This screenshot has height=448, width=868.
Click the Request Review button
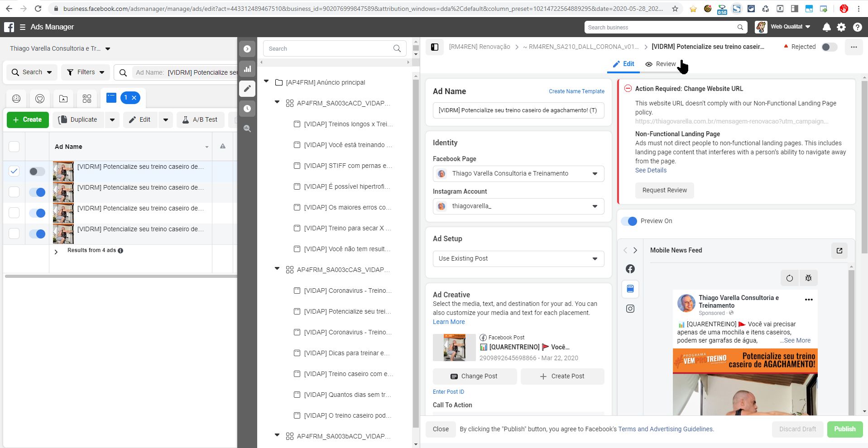click(x=664, y=191)
